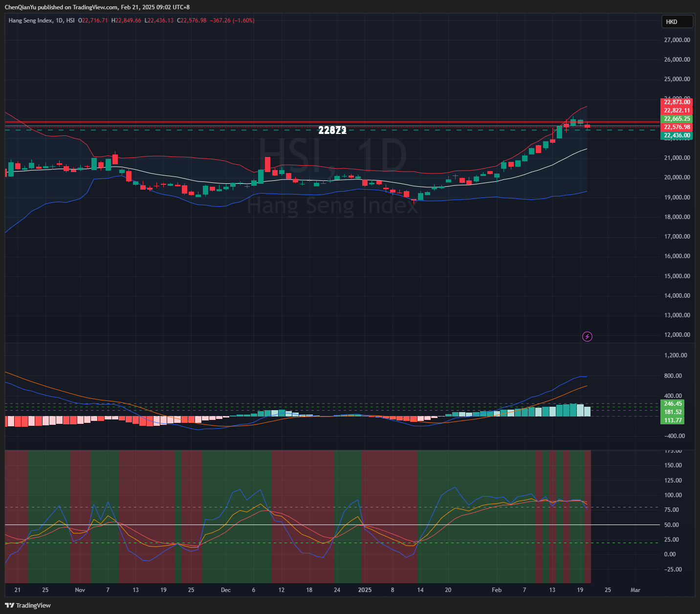This screenshot has width=700, height=614.
Task: Click the oscillator 100.00 axis label
Action: tap(673, 495)
